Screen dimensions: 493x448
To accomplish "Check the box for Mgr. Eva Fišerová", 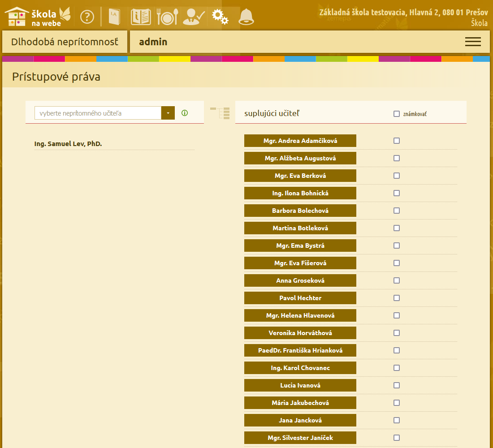I will (x=397, y=263).
